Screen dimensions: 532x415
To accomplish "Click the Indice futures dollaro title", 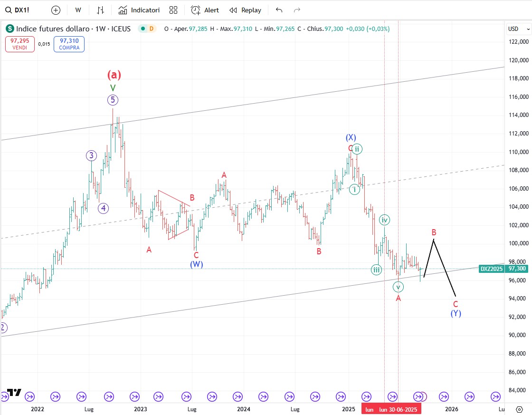I will pyautogui.click(x=53, y=29).
